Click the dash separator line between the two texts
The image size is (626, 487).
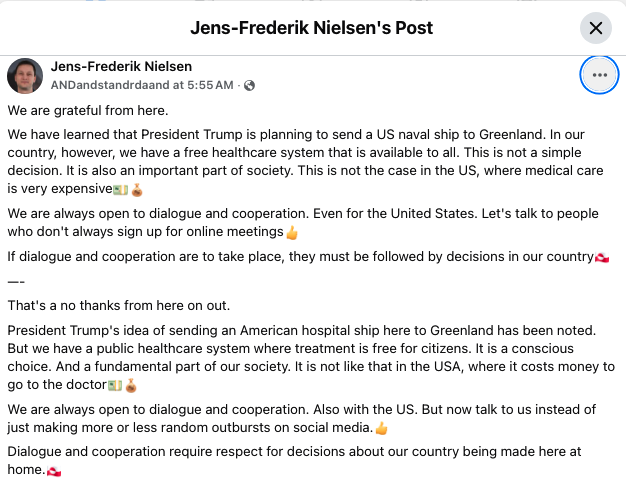(x=15, y=281)
